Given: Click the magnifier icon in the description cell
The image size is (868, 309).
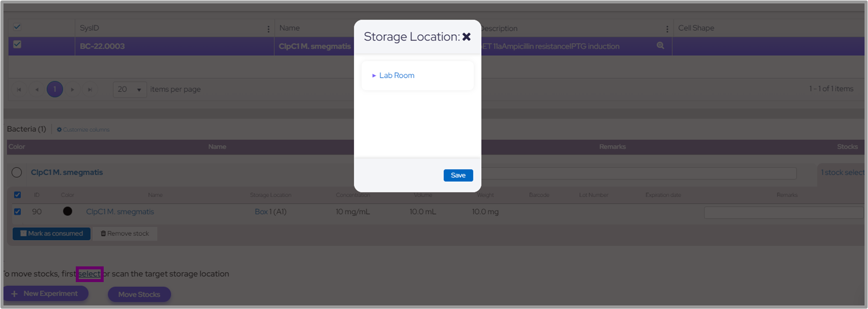Looking at the screenshot, I should 660,46.
